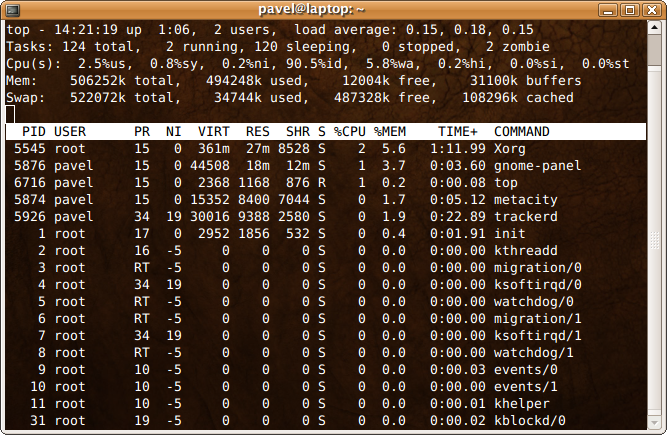Click the '506252k total' memory value
Viewport: 667px width, 435px height.
[x=125, y=81]
